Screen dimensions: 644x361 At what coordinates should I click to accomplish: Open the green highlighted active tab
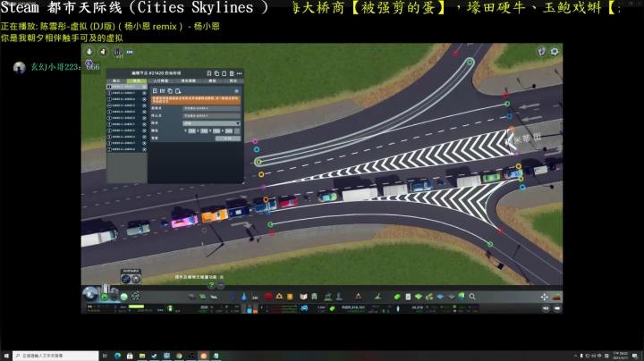pyautogui.click(x=136, y=80)
